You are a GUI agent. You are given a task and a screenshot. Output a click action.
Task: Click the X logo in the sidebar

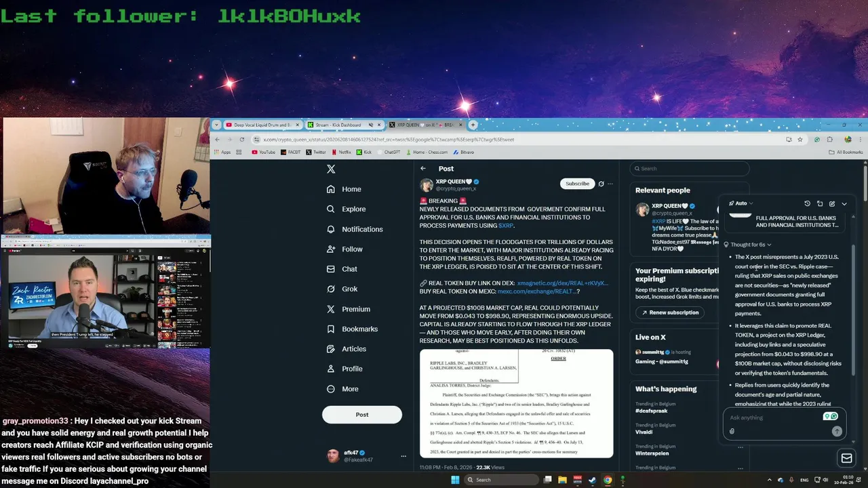tap(331, 169)
